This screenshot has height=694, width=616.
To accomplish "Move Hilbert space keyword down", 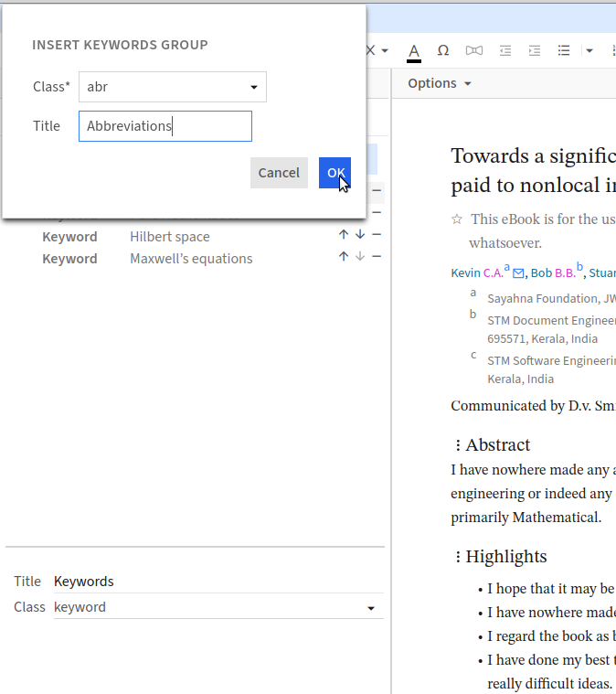I will pyautogui.click(x=360, y=235).
